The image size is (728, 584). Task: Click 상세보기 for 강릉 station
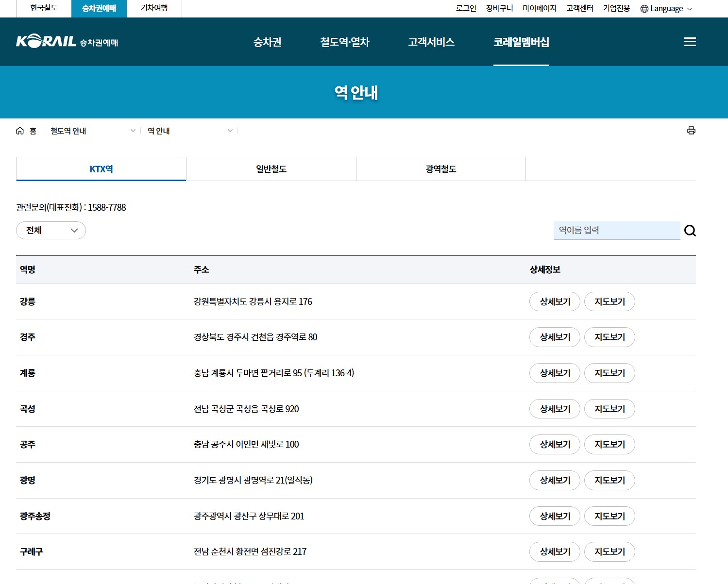click(x=554, y=301)
